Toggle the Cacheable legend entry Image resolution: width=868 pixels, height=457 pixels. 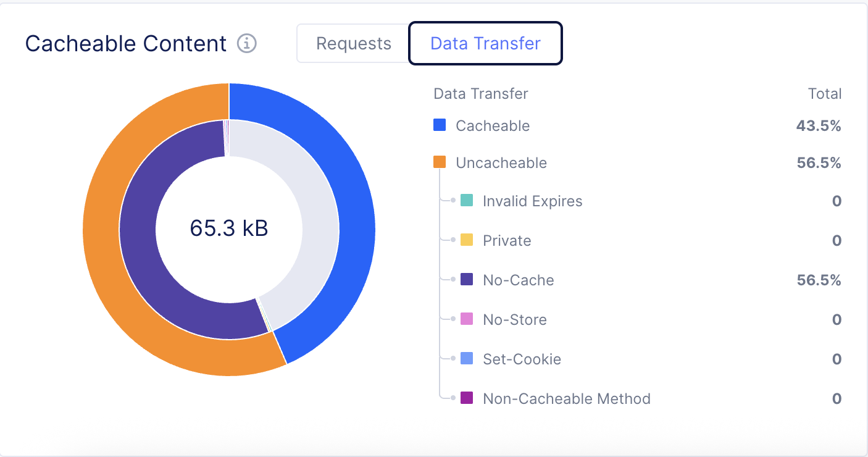[x=492, y=125]
